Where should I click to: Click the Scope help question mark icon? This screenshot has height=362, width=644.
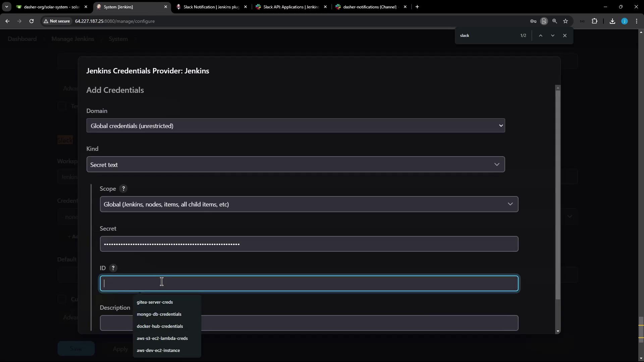[x=123, y=189]
